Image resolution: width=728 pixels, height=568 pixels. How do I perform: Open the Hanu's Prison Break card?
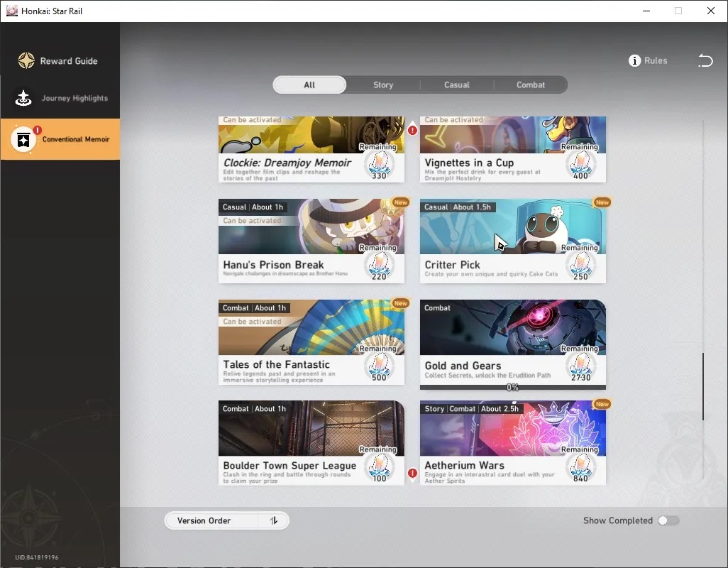point(311,241)
